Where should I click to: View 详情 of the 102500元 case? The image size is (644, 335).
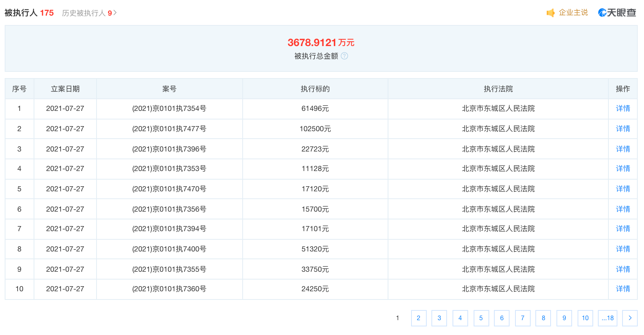(623, 129)
